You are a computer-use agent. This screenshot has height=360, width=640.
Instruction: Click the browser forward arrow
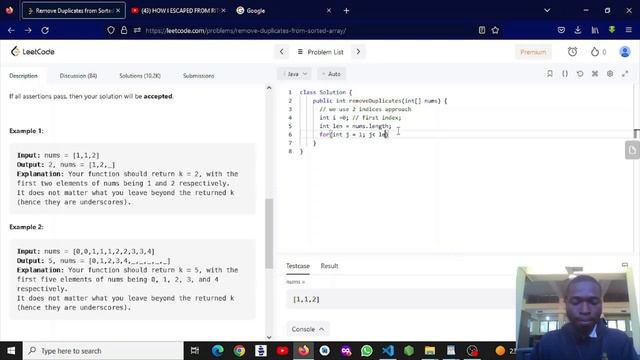[28, 30]
